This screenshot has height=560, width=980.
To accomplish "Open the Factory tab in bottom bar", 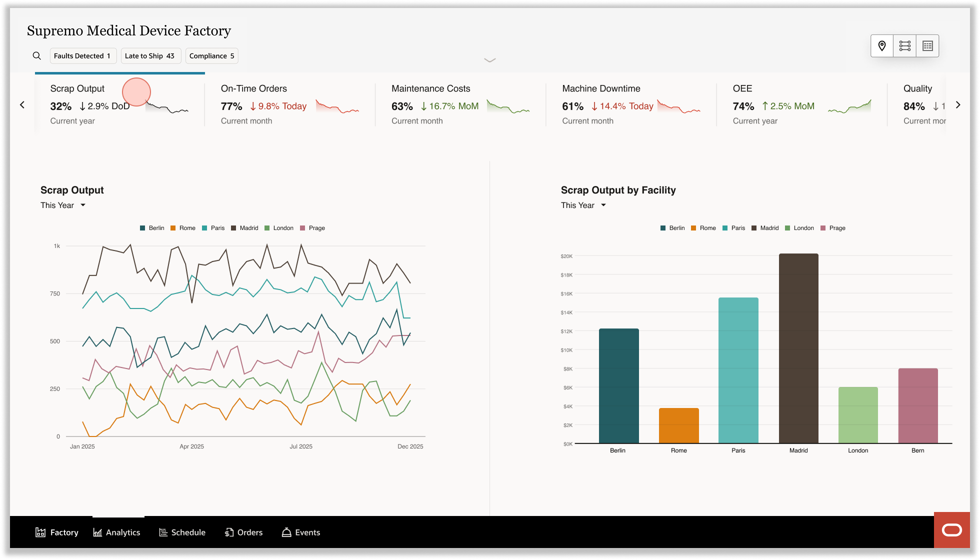I will (x=57, y=532).
